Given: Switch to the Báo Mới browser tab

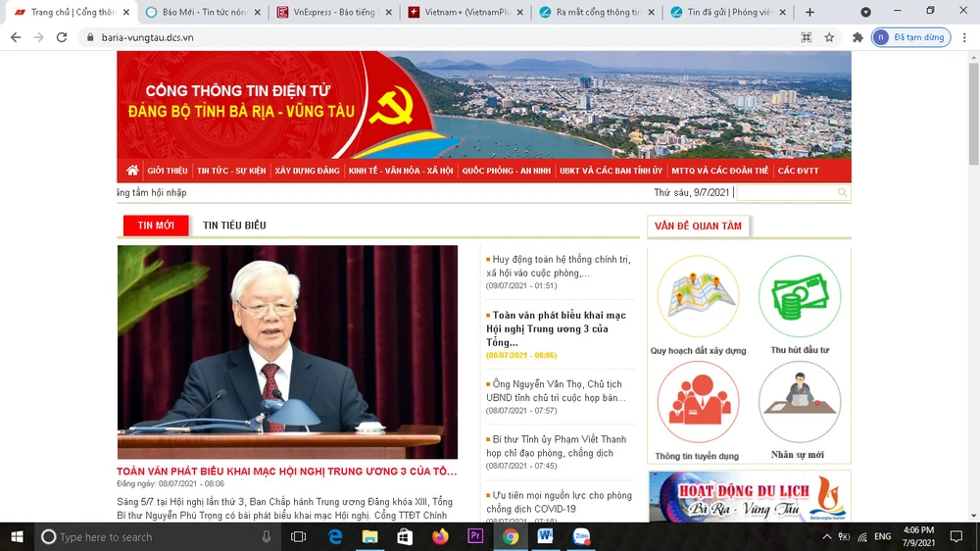Looking at the screenshot, I should pyautogui.click(x=203, y=12).
